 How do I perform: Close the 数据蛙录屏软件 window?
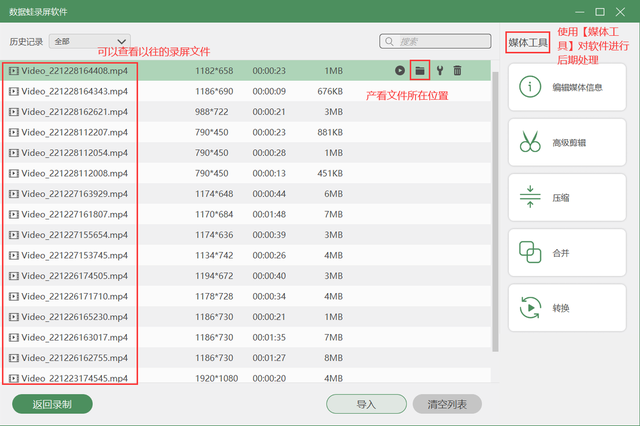(620, 12)
